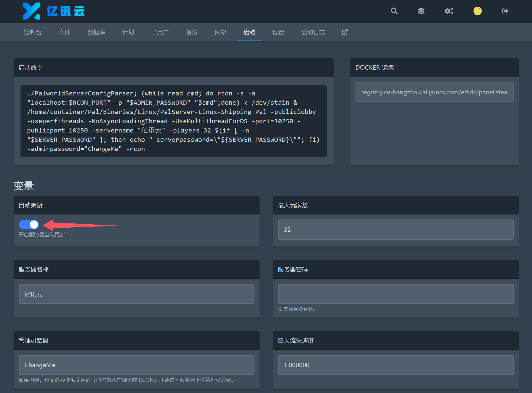Click the 最大玩家数 panel title

coord(293,205)
